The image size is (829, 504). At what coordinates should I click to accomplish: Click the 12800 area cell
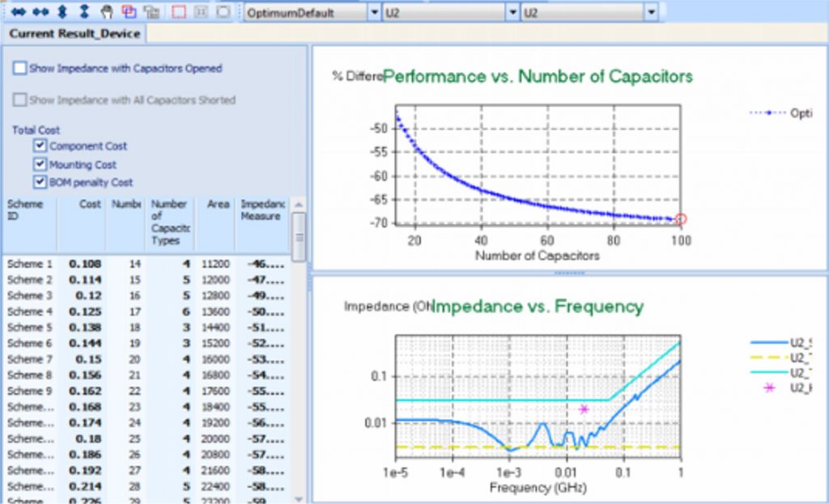215,295
